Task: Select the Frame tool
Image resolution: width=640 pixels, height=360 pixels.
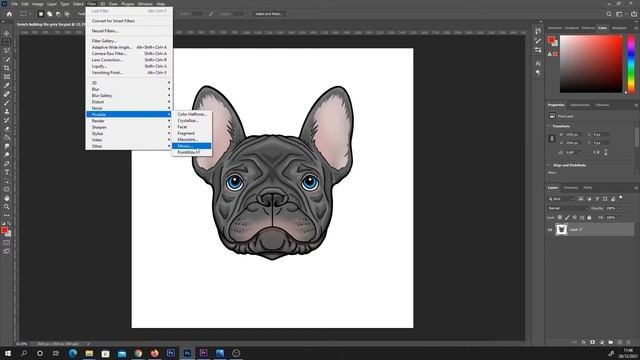Action: pos(7,77)
